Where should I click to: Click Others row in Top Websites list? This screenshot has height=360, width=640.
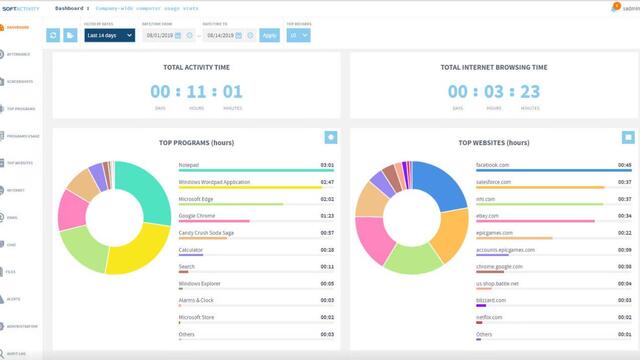[x=553, y=336]
